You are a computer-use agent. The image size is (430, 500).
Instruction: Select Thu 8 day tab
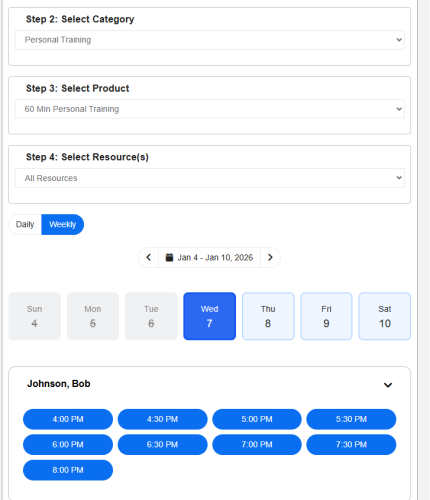coord(268,316)
